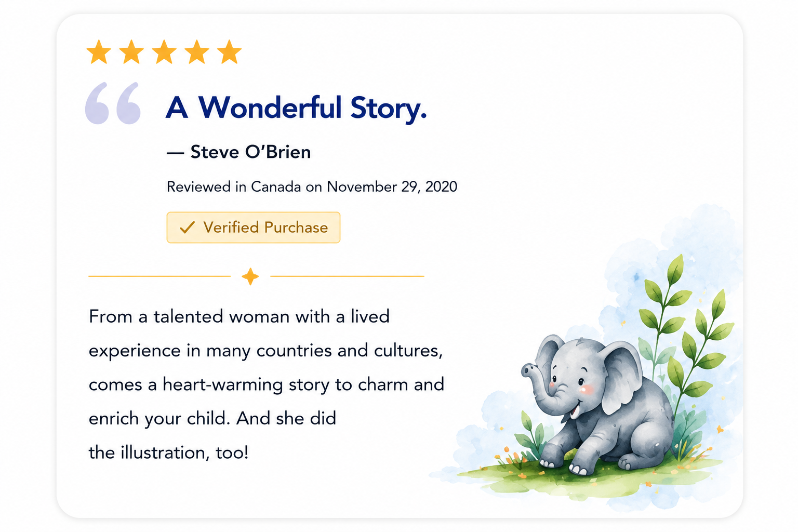The width and height of the screenshot is (798, 532).
Task: Click the first gold rating star
Action: [99, 52]
